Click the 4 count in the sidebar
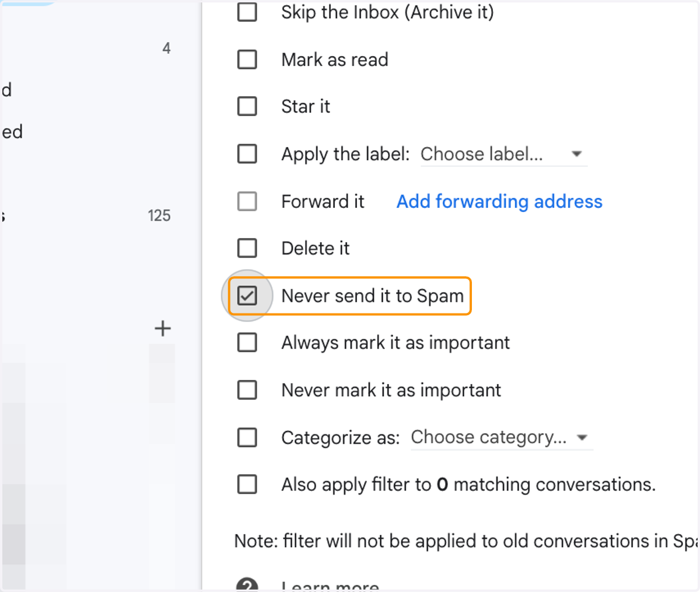 pyautogui.click(x=166, y=48)
